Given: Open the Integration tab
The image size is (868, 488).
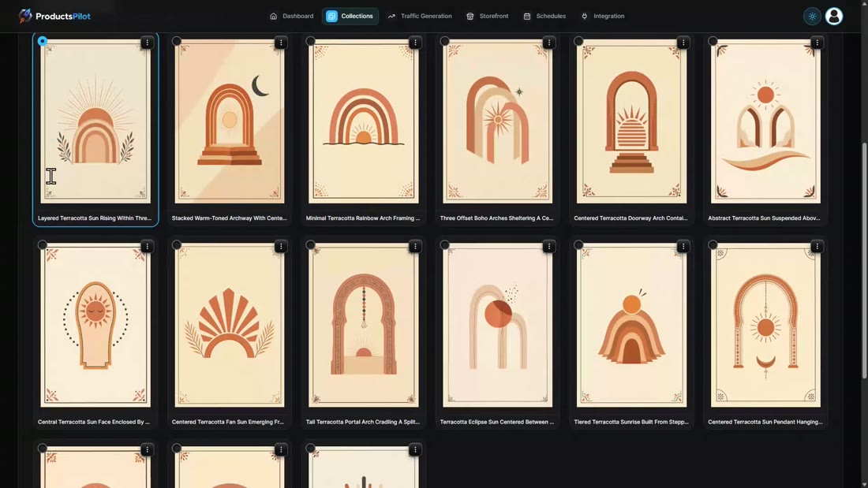Looking at the screenshot, I should click(x=604, y=16).
